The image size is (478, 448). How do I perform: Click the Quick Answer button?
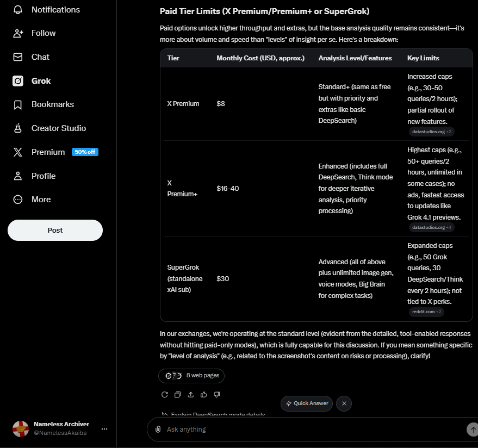(x=306, y=403)
